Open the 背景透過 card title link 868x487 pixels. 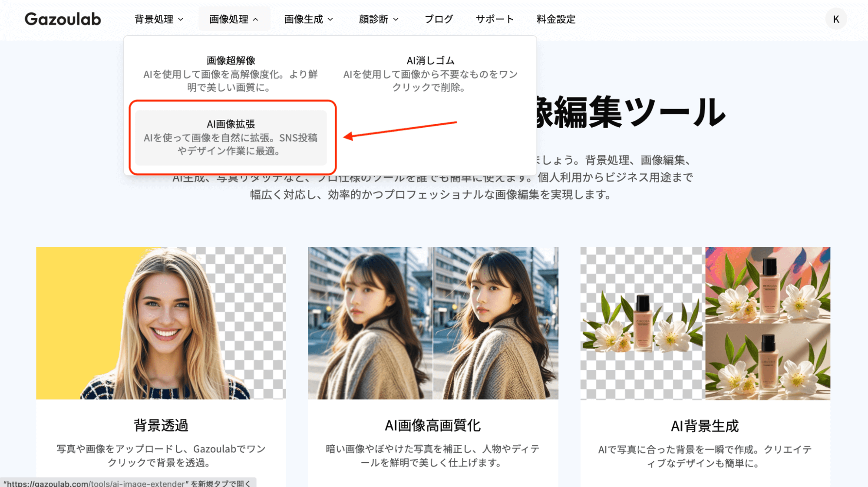161,425
